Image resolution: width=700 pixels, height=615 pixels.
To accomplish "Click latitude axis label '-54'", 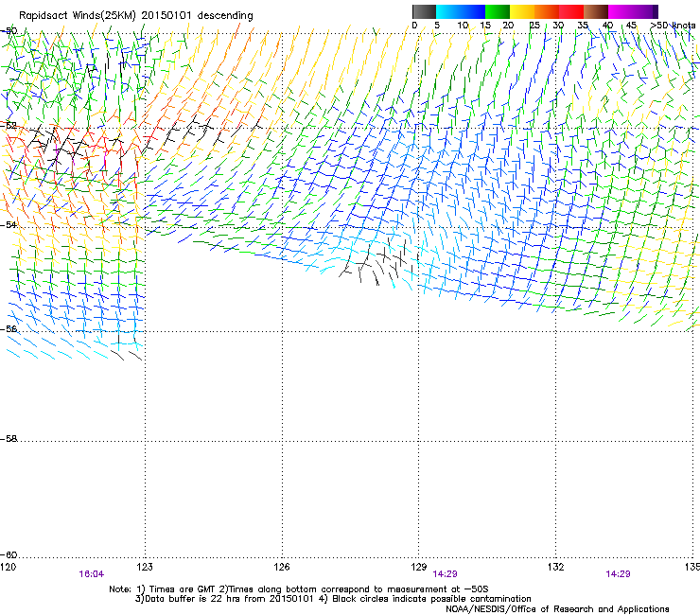I will coord(9,224).
